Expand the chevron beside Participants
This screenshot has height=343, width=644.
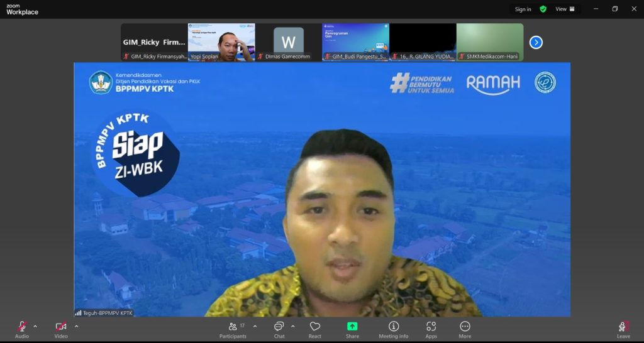[255, 326]
